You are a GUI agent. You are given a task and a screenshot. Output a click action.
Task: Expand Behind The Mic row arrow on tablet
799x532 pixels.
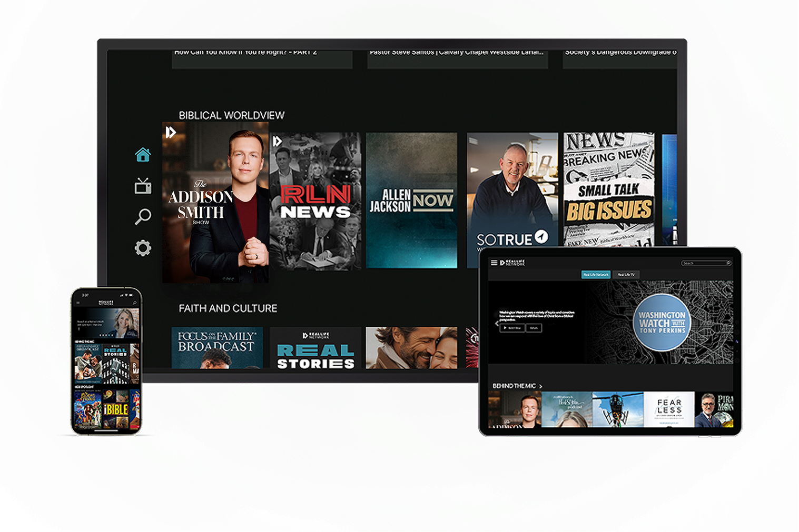540,386
